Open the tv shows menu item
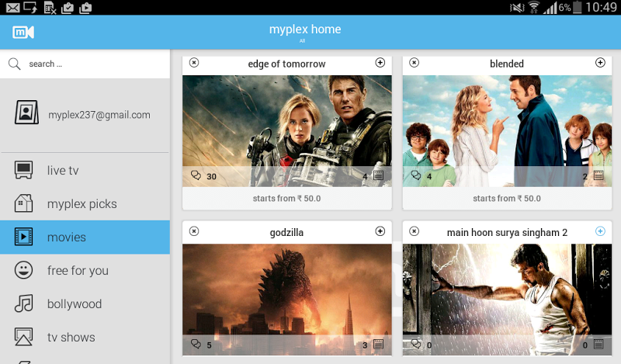Screen dimensions: 621x364 tap(85, 337)
